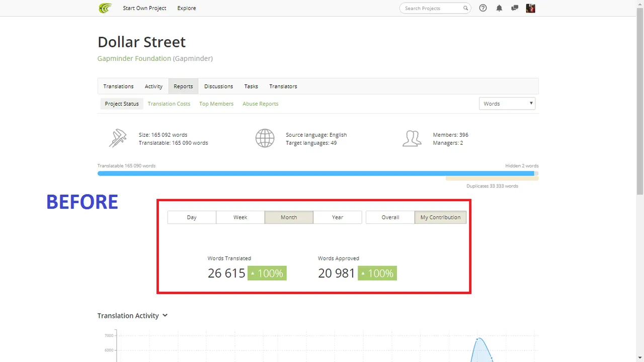The width and height of the screenshot is (644, 362).
Task: Click the Hidden 2 words label
Action: click(522, 165)
